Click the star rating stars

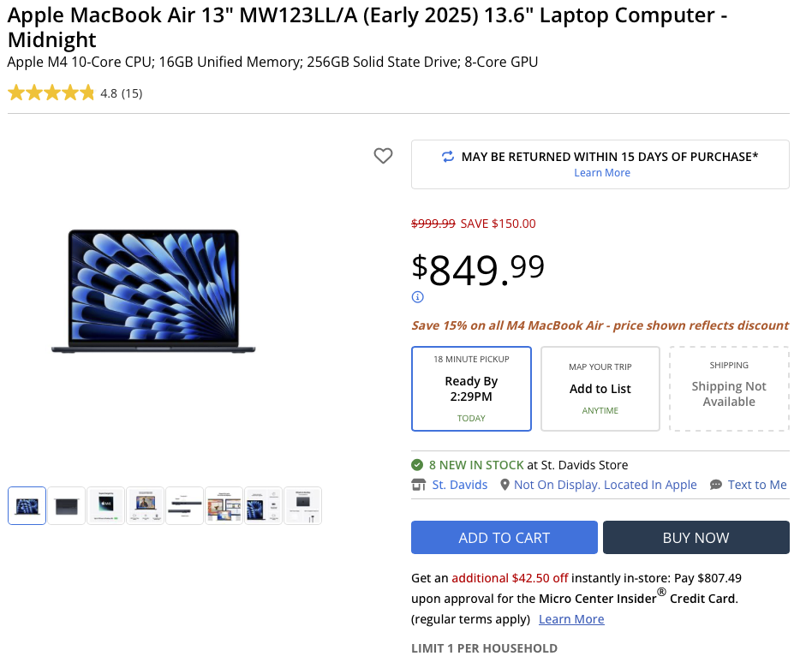[x=51, y=93]
